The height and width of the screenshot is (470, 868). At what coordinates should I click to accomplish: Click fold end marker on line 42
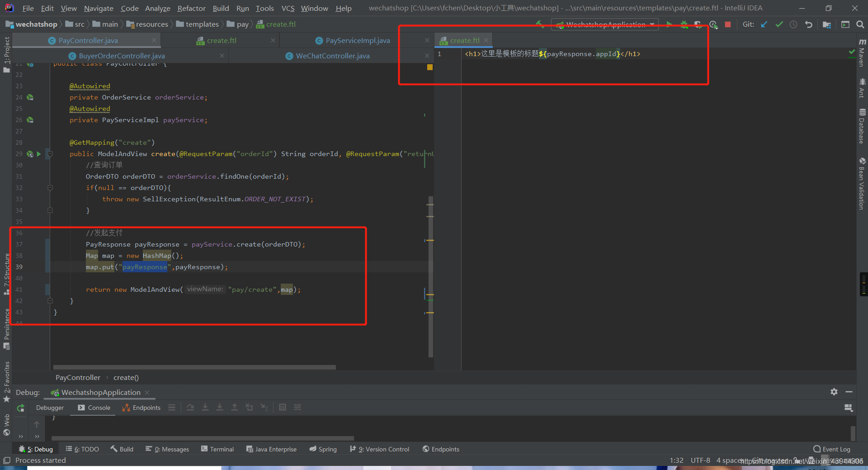point(50,301)
